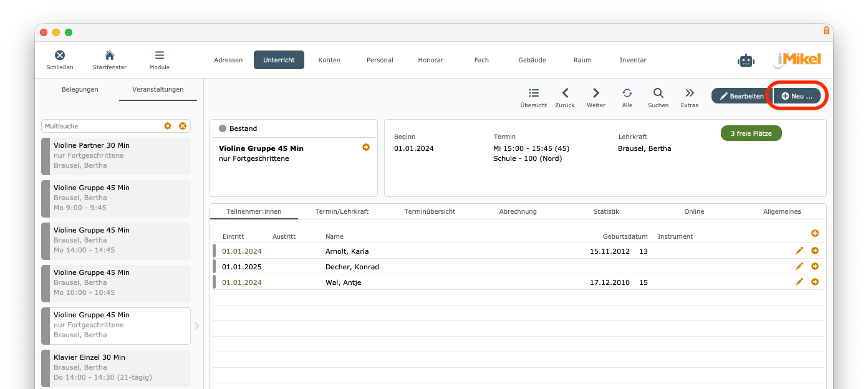Viewport: 868px width, 389px height.
Task: Show the Übersicht list view
Action: [x=534, y=94]
